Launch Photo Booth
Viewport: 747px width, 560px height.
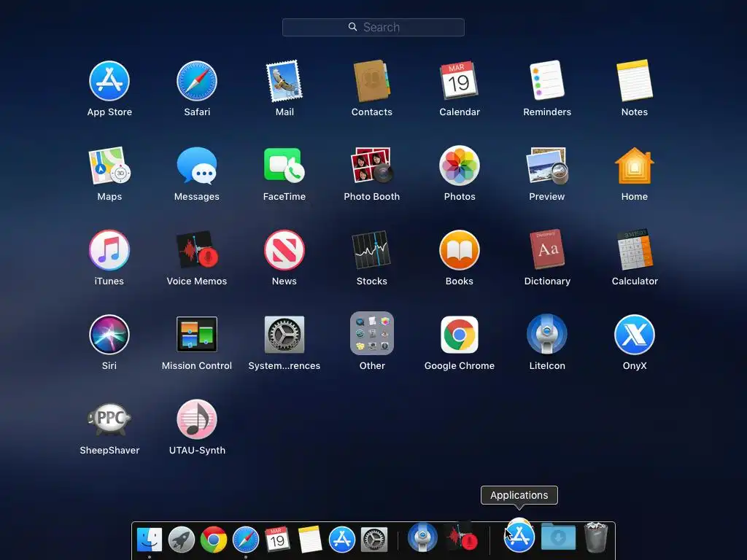pos(371,166)
